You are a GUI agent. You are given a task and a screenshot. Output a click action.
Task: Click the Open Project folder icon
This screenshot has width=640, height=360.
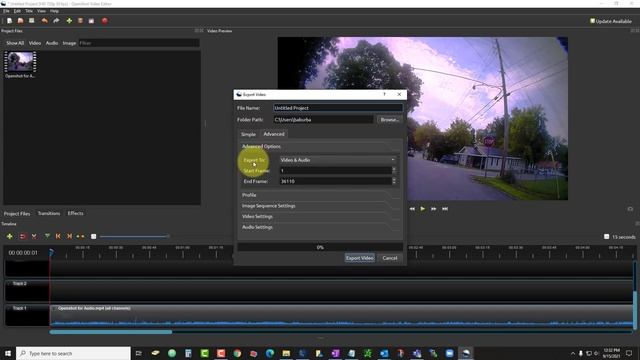coord(20,21)
